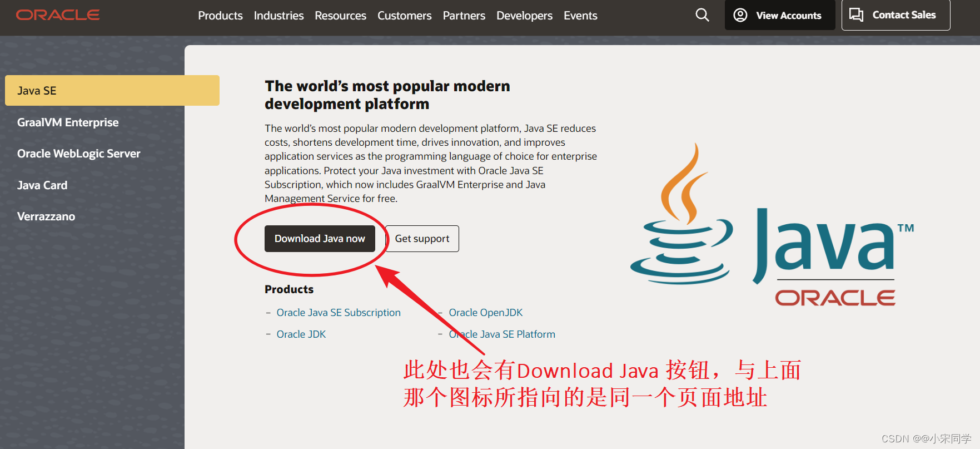Click the Java Oracle logo image
The height and width of the screenshot is (449, 980).
[772, 225]
